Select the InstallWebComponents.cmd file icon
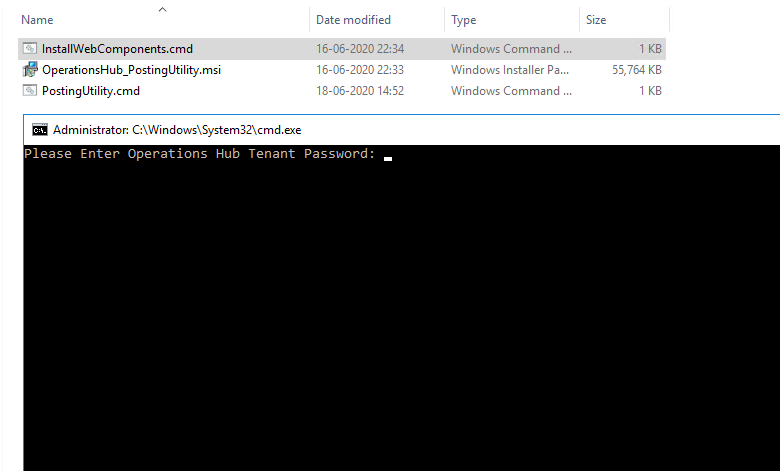Image resolution: width=780 pixels, height=471 pixels. (30, 49)
